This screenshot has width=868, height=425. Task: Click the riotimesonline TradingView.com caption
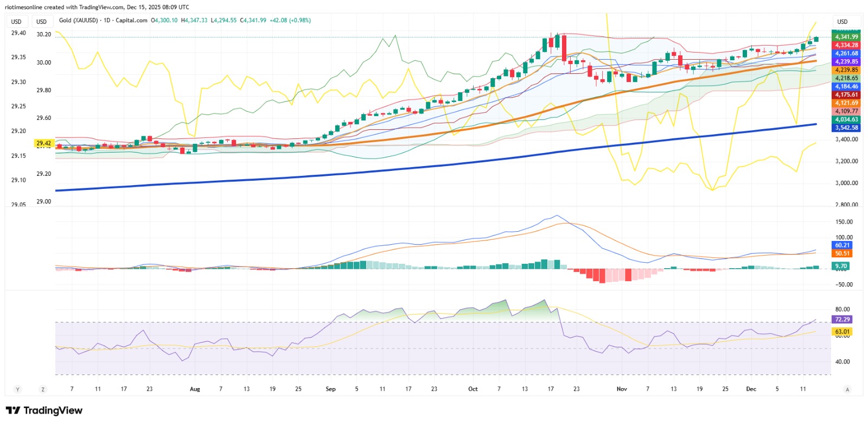click(x=97, y=7)
